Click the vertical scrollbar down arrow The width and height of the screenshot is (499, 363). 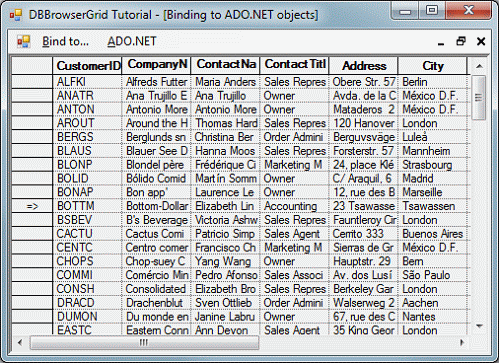point(479,326)
